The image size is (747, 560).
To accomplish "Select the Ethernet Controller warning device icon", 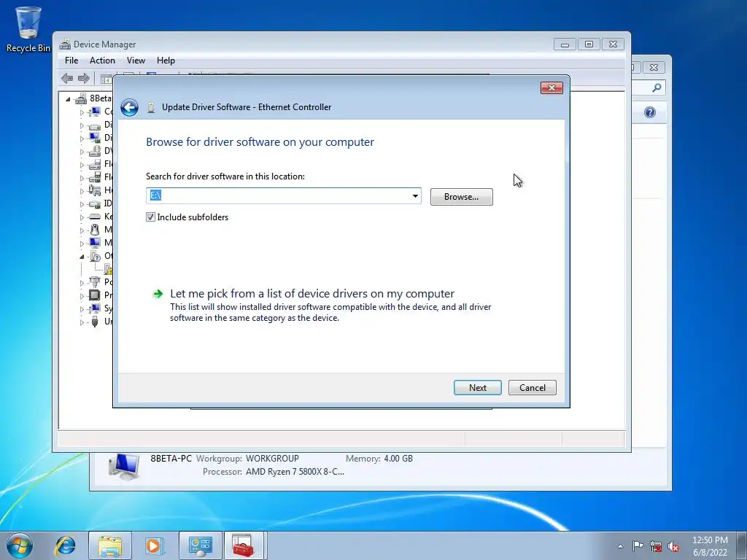I will tap(108, 269).
